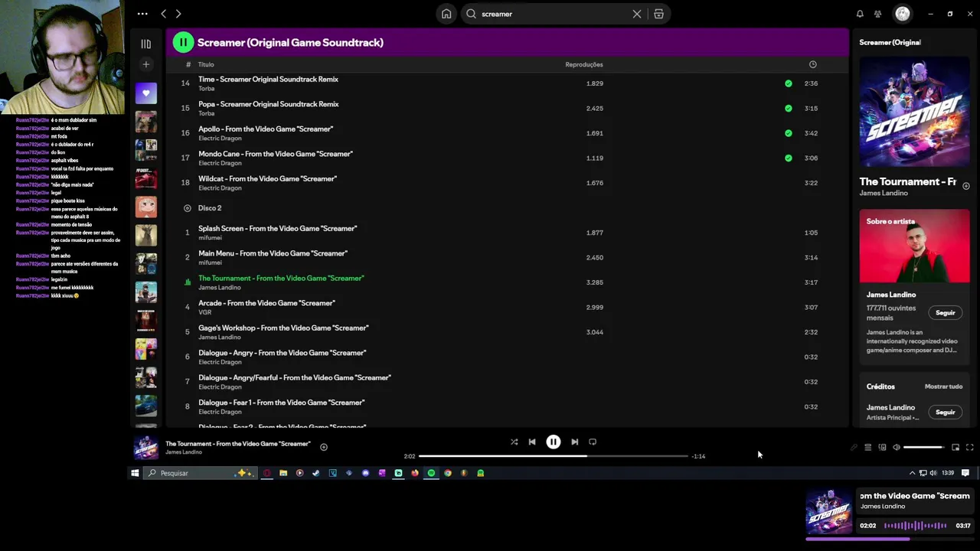The width and height of the screenshot is (980, 551).
Task: Add The Tournament to library from side panel
Action: (x=965, y=186)
